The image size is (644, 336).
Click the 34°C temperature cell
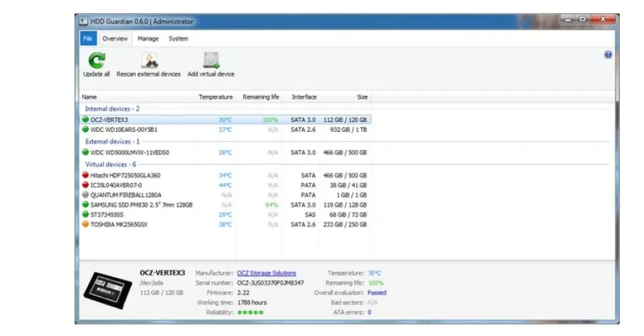coord(225,176)
